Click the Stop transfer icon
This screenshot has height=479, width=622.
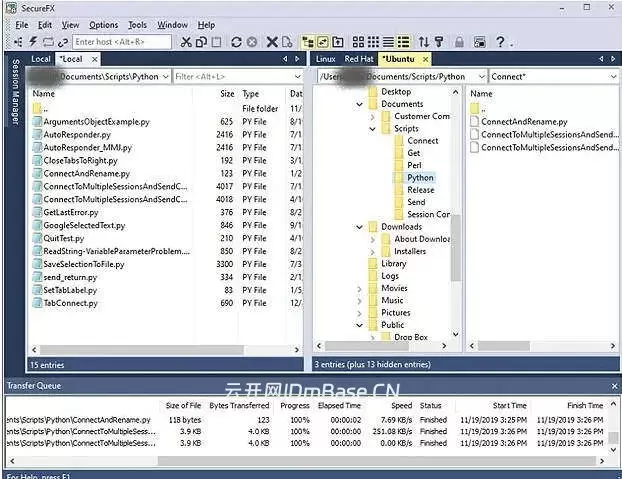(252, 42)
